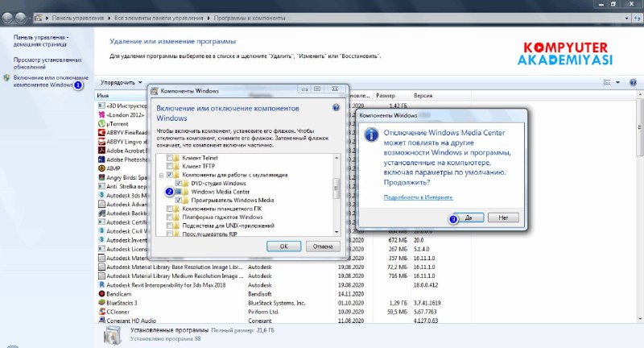Click the Adobe Acrobat icon
644x348 pixels.
tap(102, 151)
